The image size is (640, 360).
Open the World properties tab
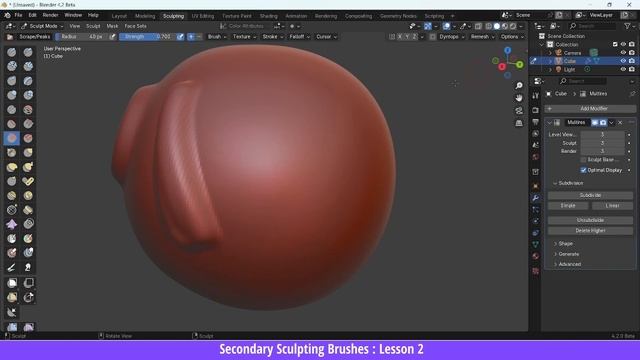coord(536,157)
